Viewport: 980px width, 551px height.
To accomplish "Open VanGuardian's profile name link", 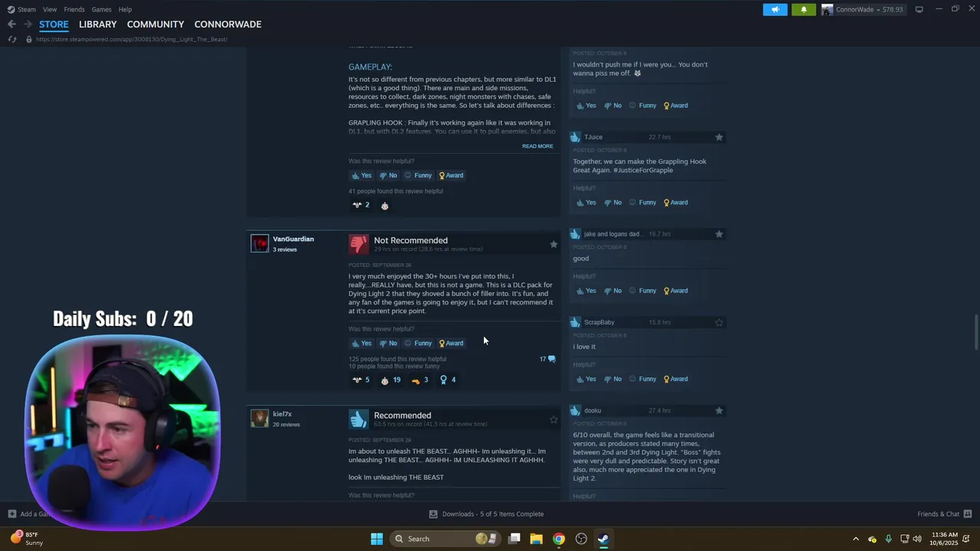I will click(x=293, y=239).
